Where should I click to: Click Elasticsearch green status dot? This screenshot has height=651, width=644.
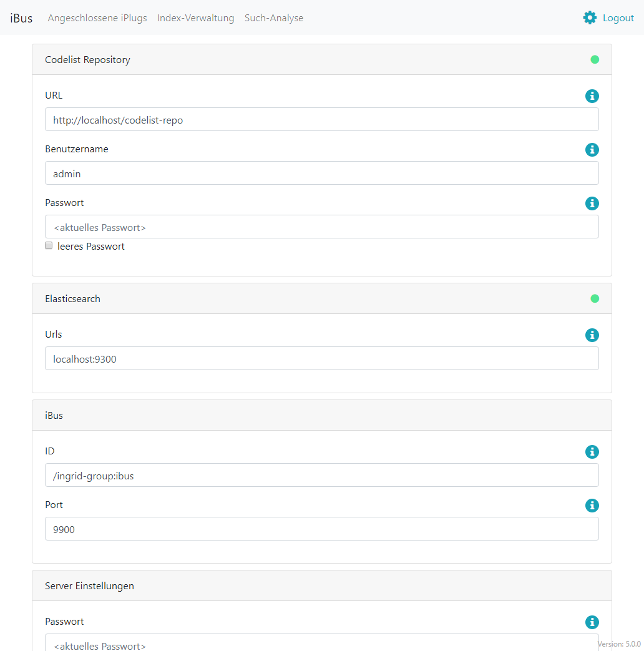click(595, 299)
